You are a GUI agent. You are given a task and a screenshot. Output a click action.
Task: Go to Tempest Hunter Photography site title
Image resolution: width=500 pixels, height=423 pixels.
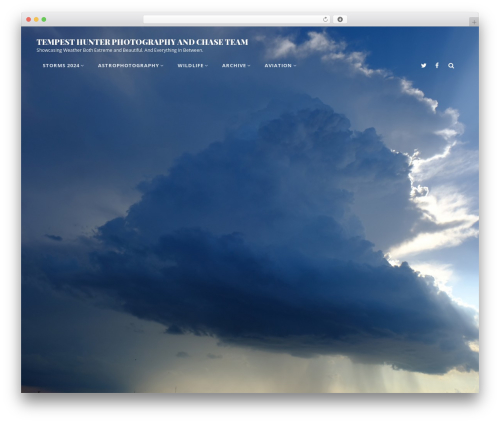(142, 42)
